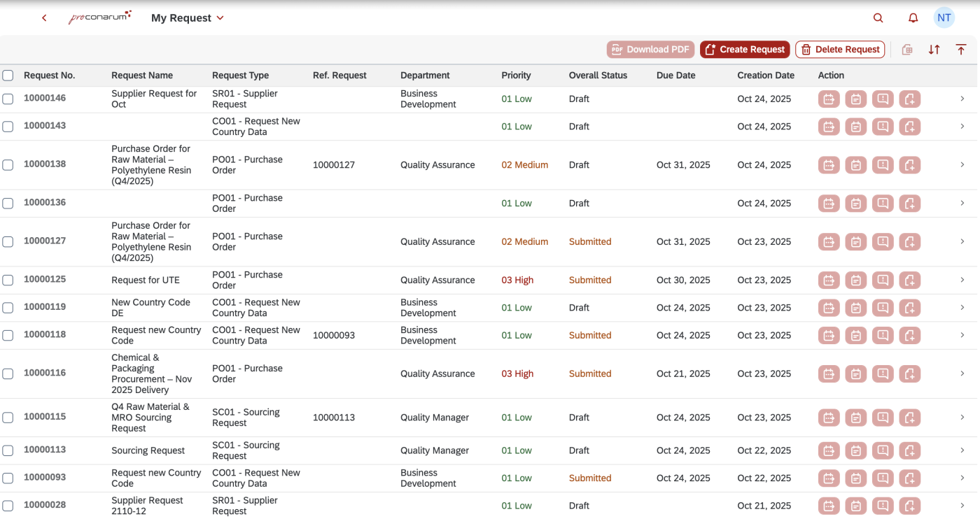Click the Priority column header

(516, 76)
